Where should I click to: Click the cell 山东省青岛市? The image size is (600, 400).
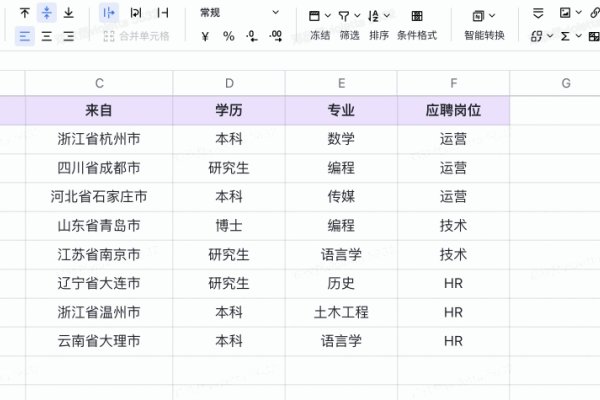coord(99,226)
